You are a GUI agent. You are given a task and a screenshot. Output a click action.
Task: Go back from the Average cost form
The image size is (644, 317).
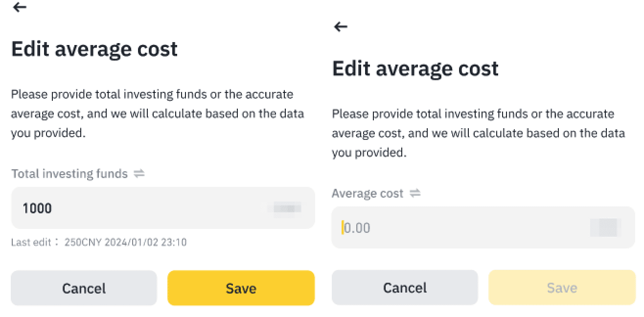(340, 27)
